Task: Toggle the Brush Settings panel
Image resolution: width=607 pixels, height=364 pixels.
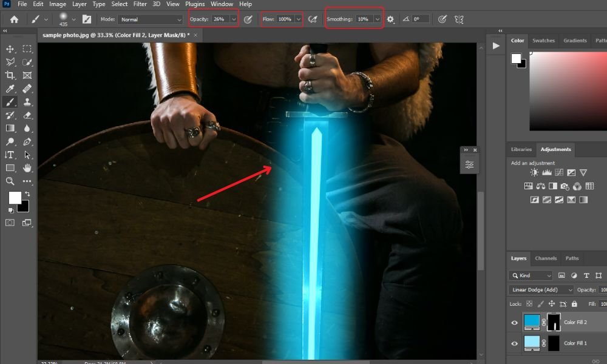Action: pos(87,19)
